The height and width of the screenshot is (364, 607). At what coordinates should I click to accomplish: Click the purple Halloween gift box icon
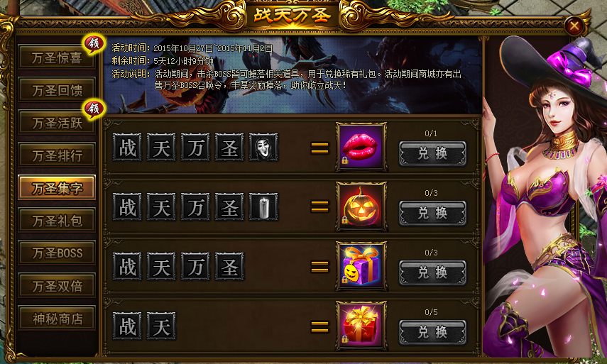click(361, 266)
